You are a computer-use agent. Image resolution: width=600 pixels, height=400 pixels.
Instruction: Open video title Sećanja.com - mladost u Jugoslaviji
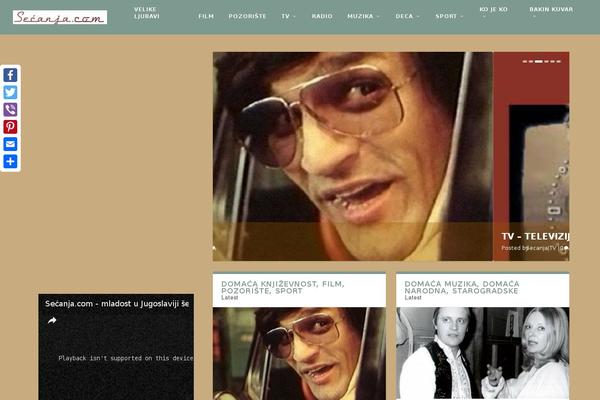tap(117, 304)
